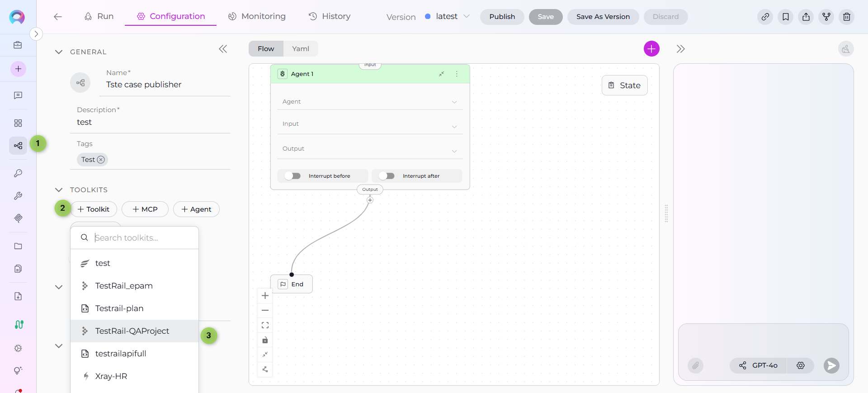Click the bookmark icon in top bar

point(785,17)
